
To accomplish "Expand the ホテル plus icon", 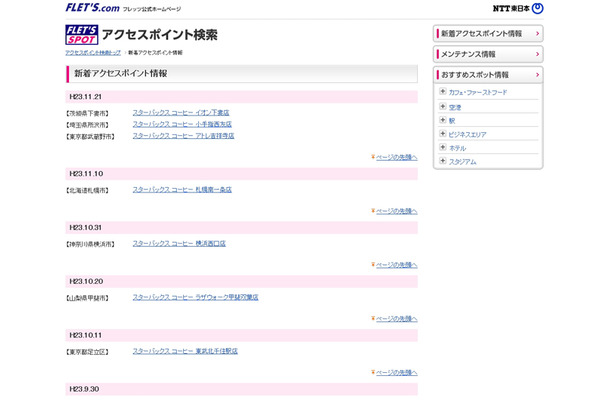I will [442, 147].
